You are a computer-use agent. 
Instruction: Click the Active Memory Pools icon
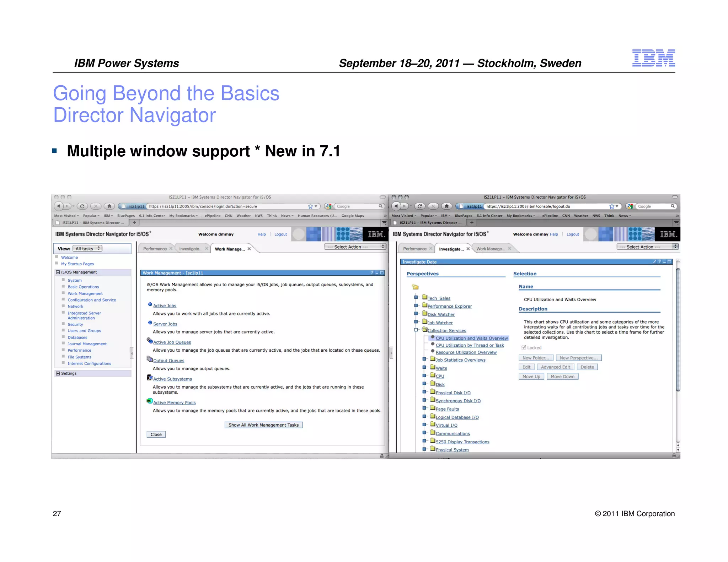point(150,401)
